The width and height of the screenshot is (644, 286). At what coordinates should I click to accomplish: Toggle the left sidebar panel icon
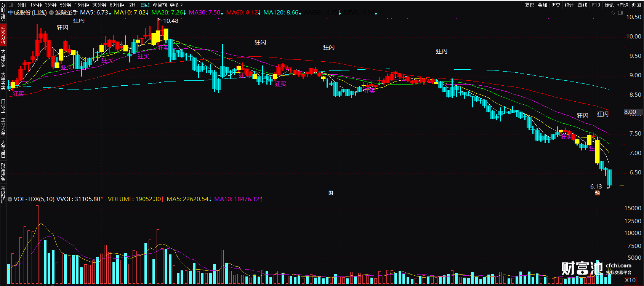click(x=11, y=5)
